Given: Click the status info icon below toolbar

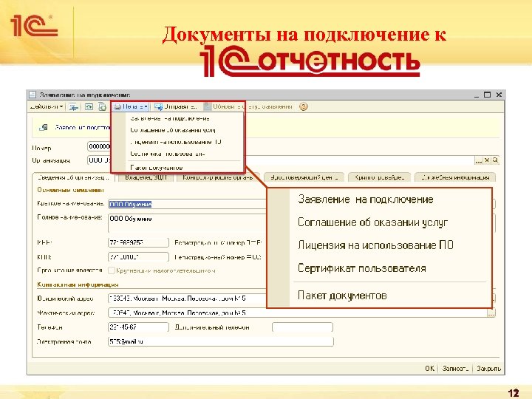Looking at the screenshot, I should (43, 128).
